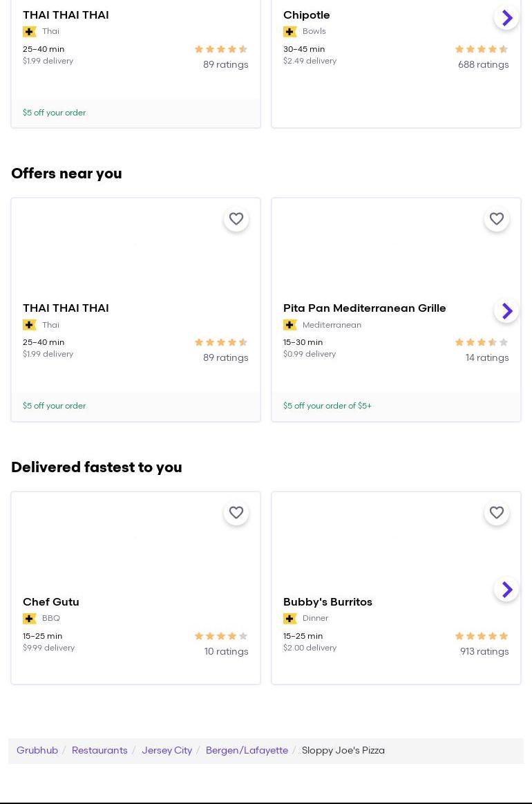The width and height of the screenshot is (532, 804).
Task: Toggle favorite heart on Bubby's Burritos card
Action: coord(497,513)
